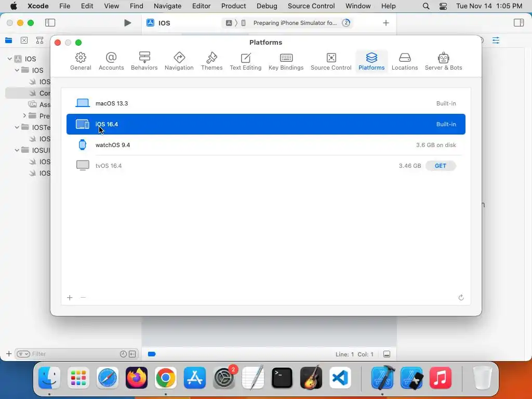Image resolution: width=532 pixels, height=399 pixels.
Task: Open the Themes preferences tab
Action: pyautogui.click(x=212, y=61)
